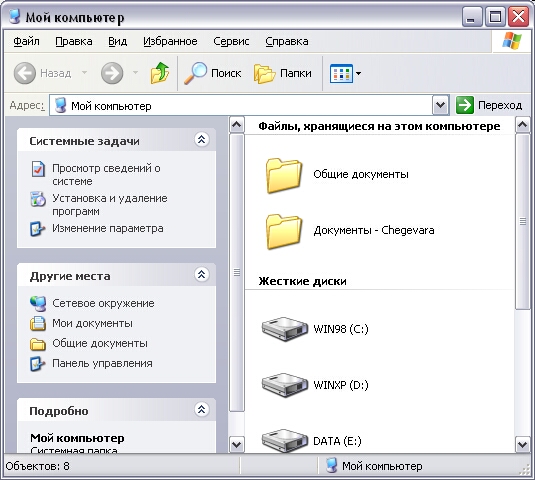535x480 pixels.
Task: Click the Панель управления sidebar icon
Action: [38, 364]
